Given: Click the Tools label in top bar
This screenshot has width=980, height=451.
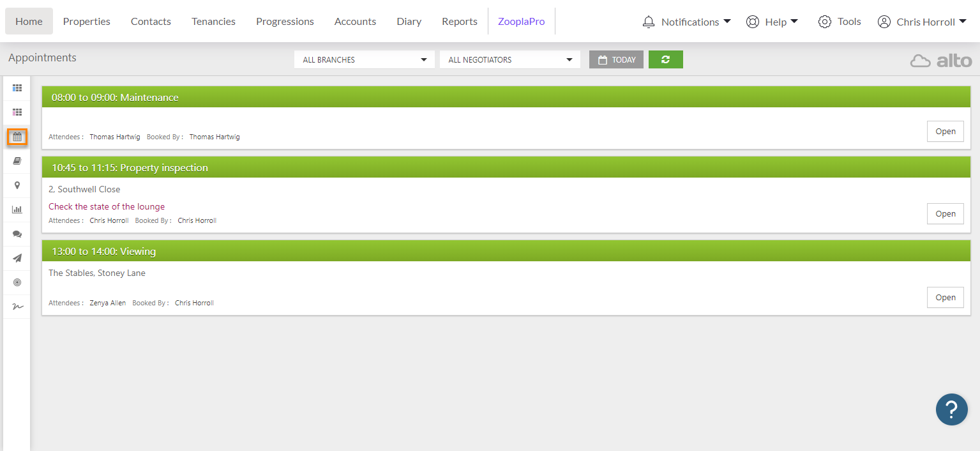Looking at the screenshot, I should click(849, 22).
